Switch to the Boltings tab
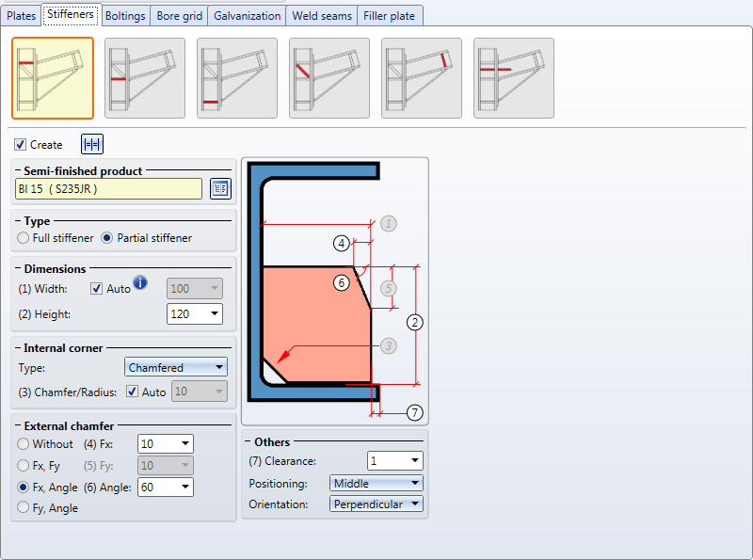The height and width of the screenshot is (560, 753). [125, 16]
